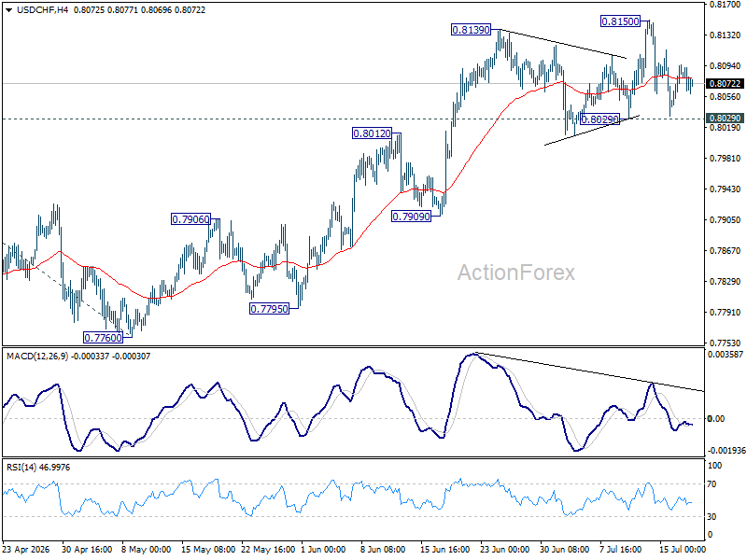Click the 23 Jun 00:00 time label
The image size is (747, 560).
coord(504,550)
